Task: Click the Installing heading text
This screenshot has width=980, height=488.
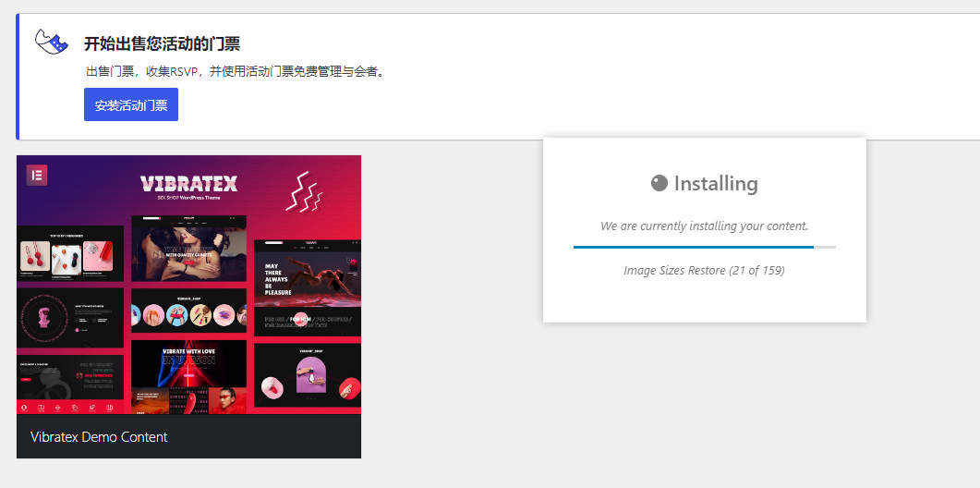Action: [x=716, y=183]
